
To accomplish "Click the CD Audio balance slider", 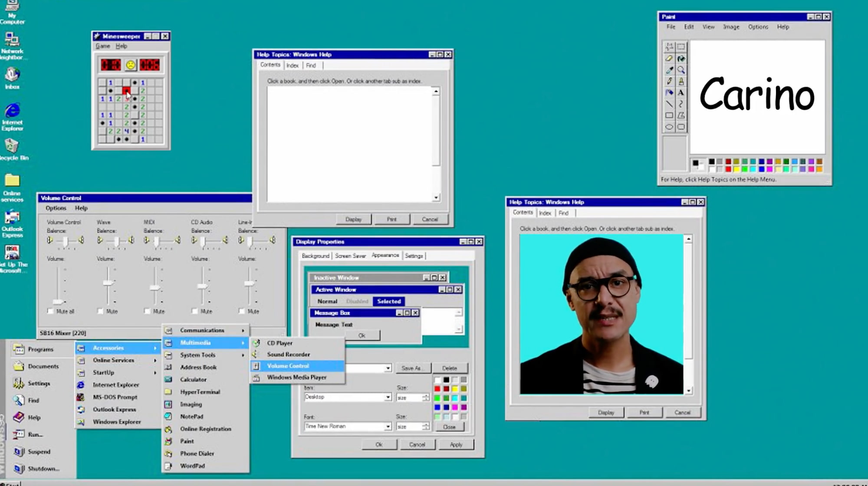I will click(x=203, y=242).
